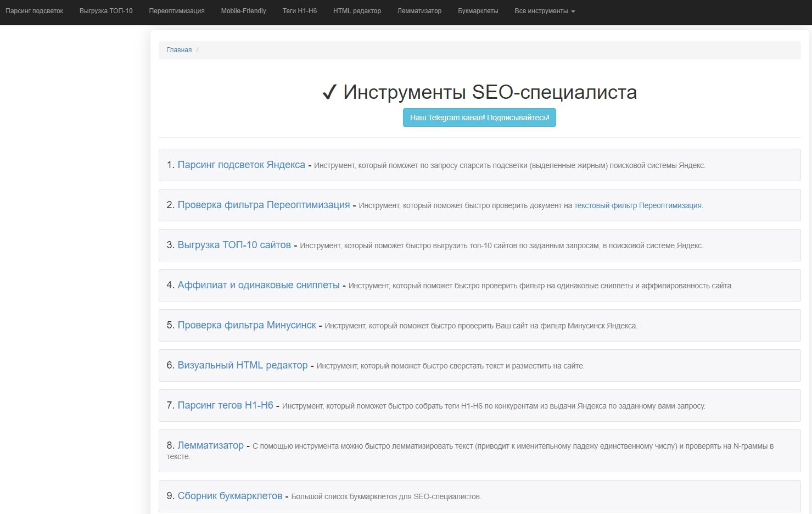Select Лемматизатор in the top navbar

(419, 11)
